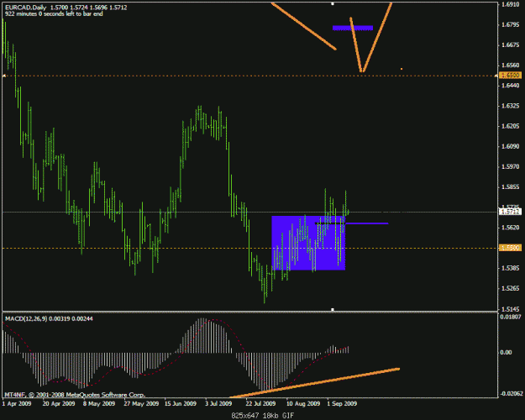Screen dimensions: 525x420
Task: Select the 1.6440 price axis label
Action: [510, 86]
